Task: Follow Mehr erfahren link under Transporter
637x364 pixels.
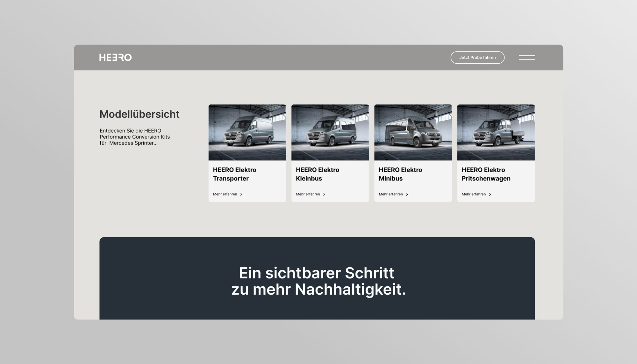Action: (225, 194)
